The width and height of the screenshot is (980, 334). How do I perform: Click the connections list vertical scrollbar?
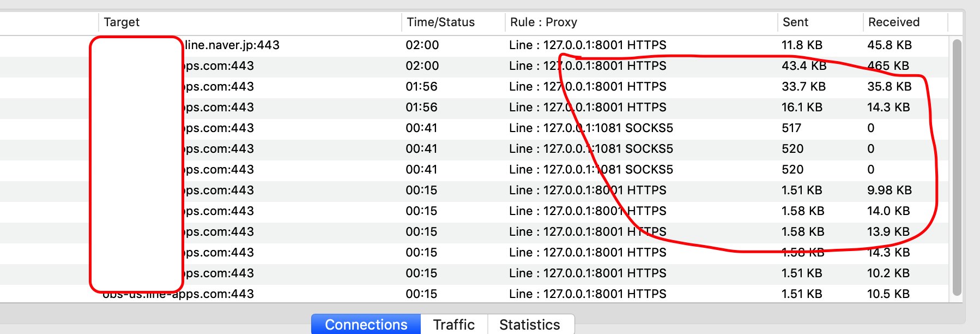(x=957, y=168)
